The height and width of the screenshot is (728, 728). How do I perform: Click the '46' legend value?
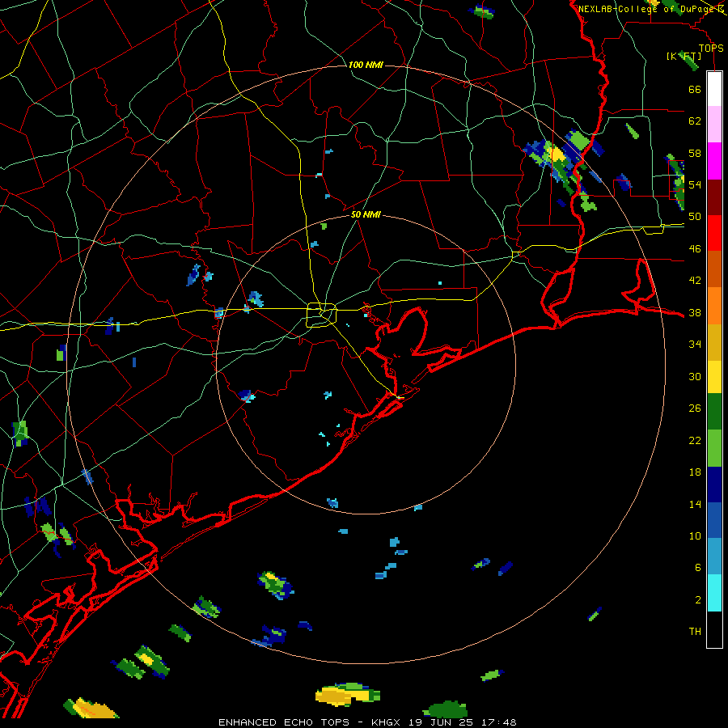[695, 249]
